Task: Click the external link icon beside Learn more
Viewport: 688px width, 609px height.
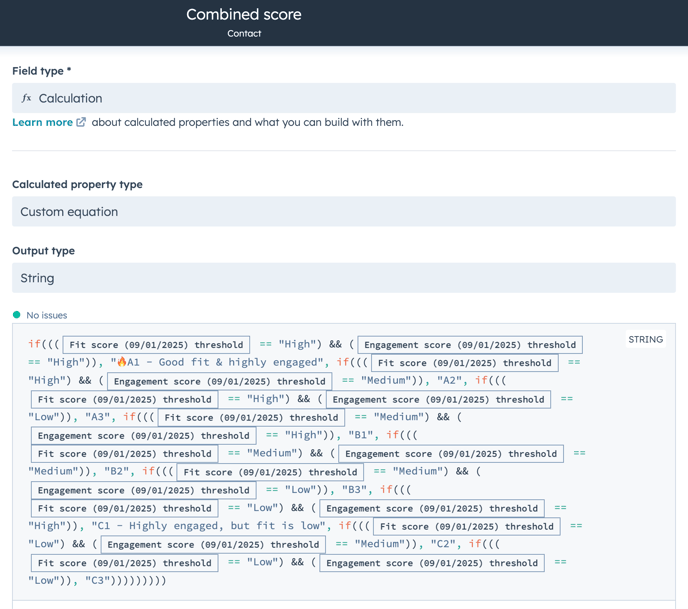Action: pyautogui.click(x=81, y=122)
